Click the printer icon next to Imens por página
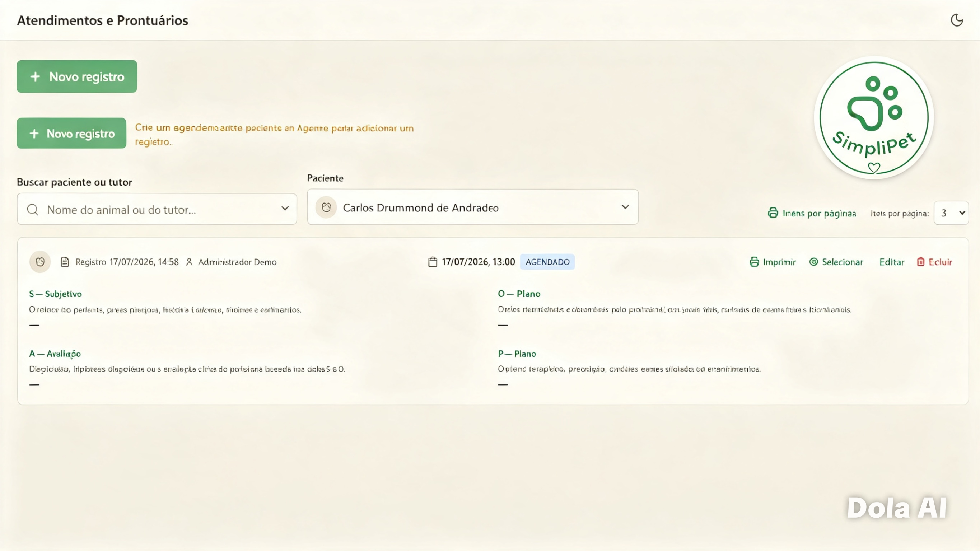The width and height of the screenshot is (980, 551). pos(773,213)
